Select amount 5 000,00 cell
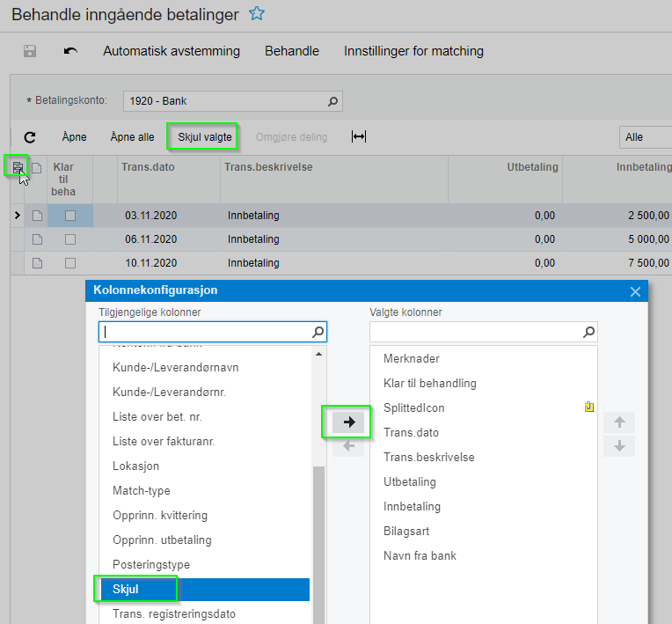672x624 pixels. tap(648, 239)
